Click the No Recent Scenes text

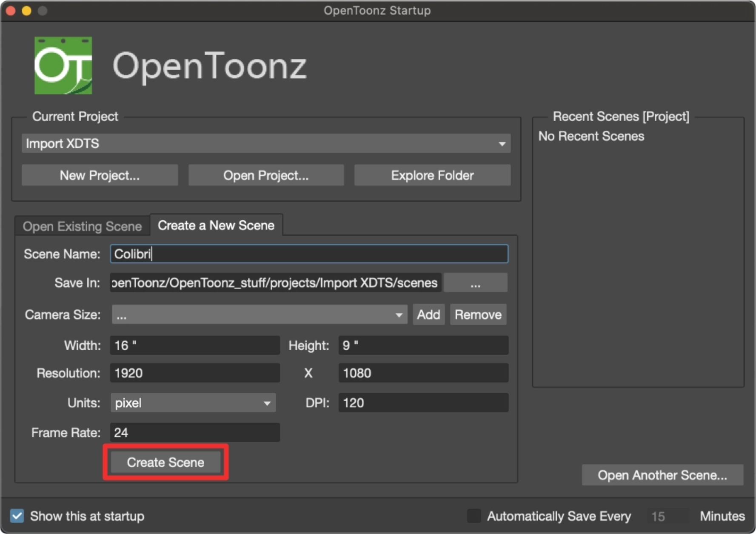click(591, 136)
